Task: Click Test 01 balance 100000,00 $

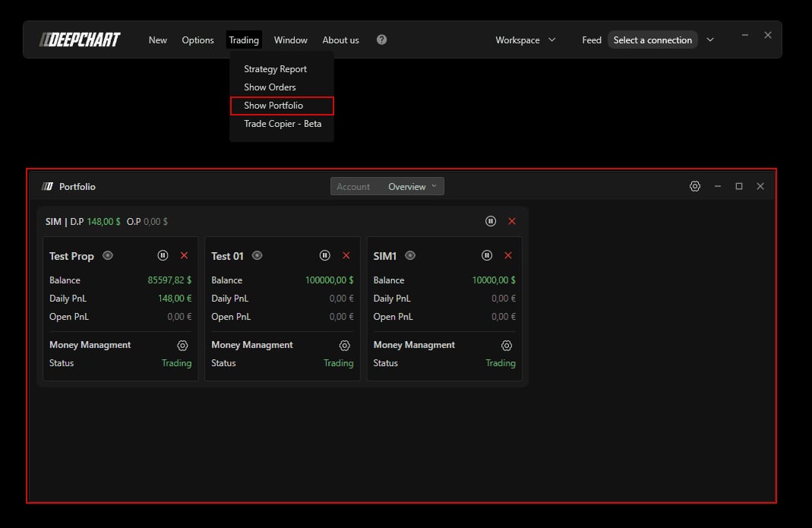Action: tap(330, 280)
